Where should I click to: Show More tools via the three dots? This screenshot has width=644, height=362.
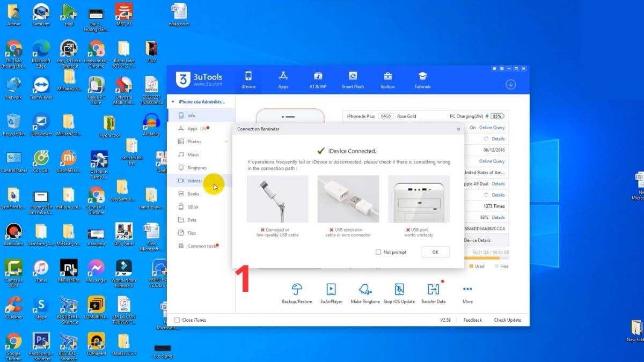click(467, 294)
